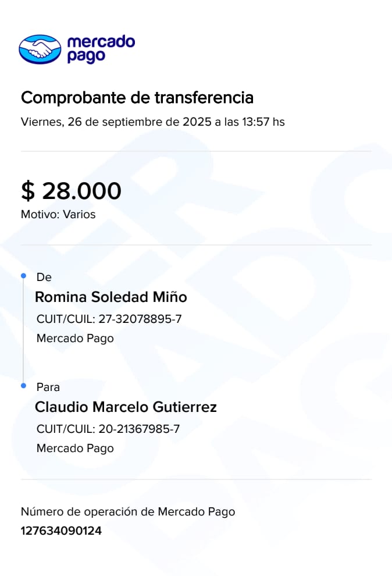Select the operation number 127634090124
Viewport: 392px width, 576px height.
click(61, 531)
